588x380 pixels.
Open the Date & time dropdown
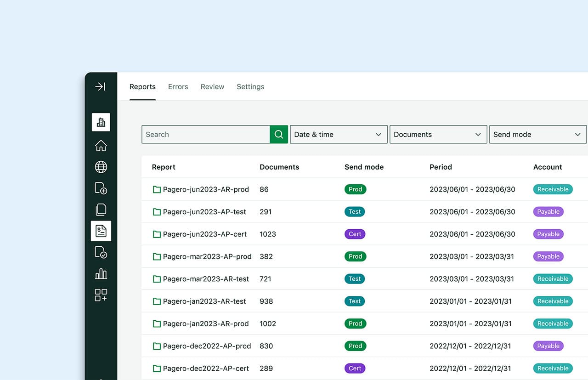click(339, 134)
